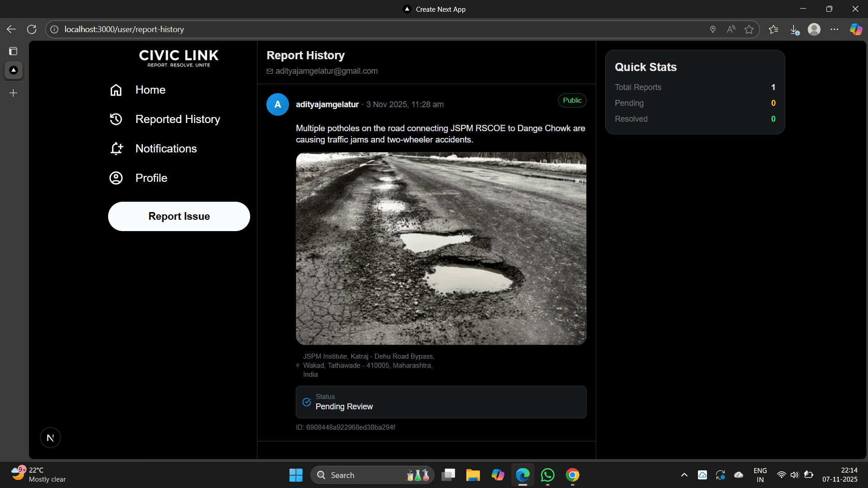
Task: Click the checkmark icon in the Status card
Action: point(307,402)
